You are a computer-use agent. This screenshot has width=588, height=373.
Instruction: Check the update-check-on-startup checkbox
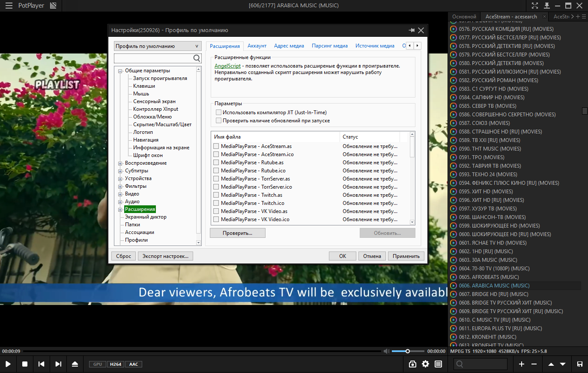[219, 121]
